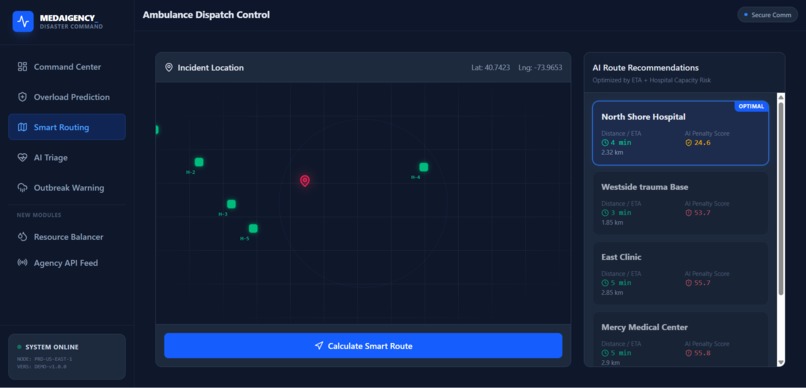Click the scrollbar up arrow in recommendations
The width and height of the screenshot is (806, 388).
[781, 97]
